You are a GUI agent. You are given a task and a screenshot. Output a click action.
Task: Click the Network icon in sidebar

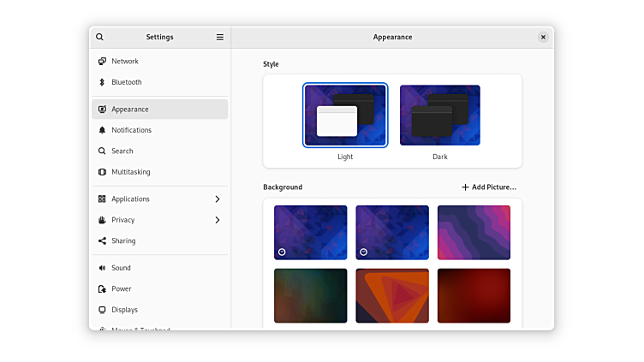point(102,62)
